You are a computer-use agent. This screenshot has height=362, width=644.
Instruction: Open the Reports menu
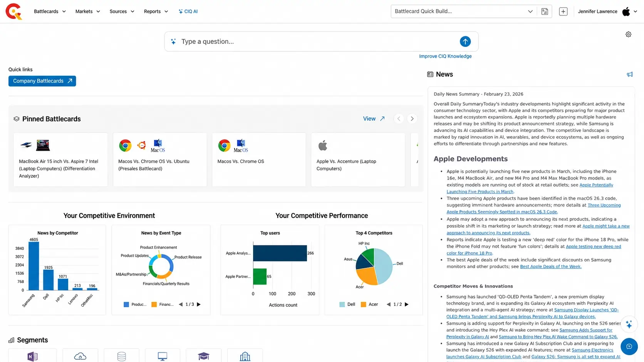(156, 12)
